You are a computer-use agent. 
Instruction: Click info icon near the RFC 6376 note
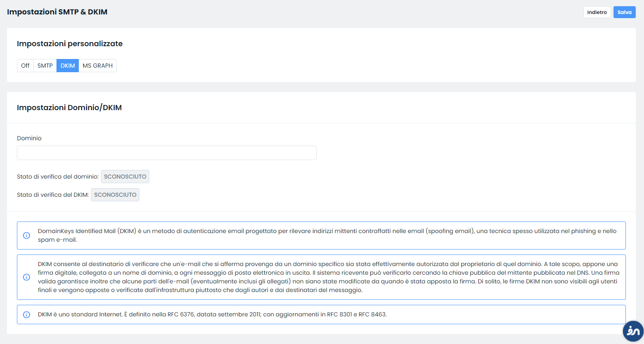[x=26, y=314]
